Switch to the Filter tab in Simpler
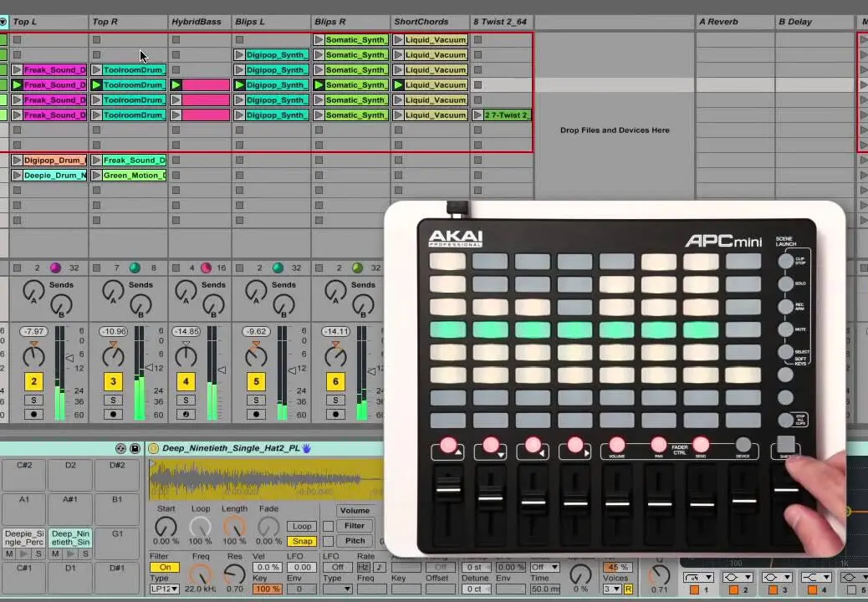The image size is (868, 602). (x=355, y=526)
